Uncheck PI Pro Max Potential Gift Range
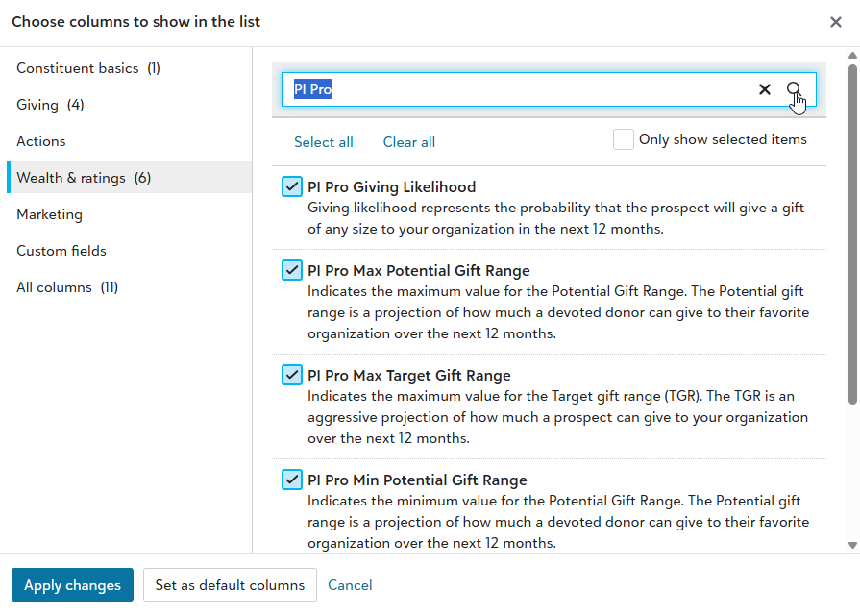Image resolution: width=860 pixels, height=616 pixels. point(291,269)
